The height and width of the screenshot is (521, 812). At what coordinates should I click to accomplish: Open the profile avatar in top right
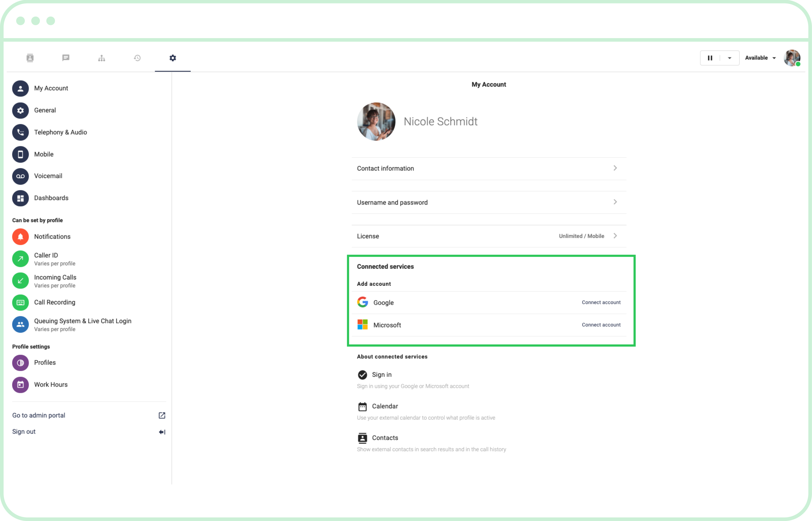click(x=792, y=58)
